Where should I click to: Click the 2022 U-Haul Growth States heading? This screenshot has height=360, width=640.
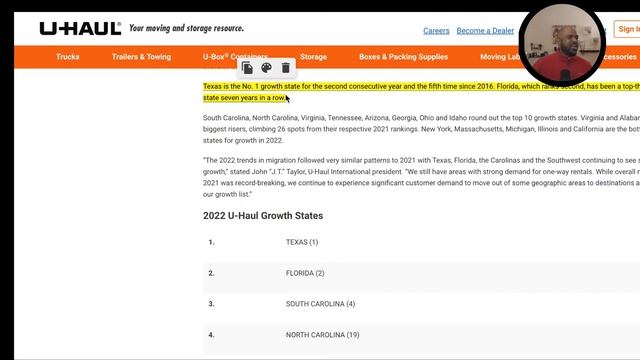pos(263,216)
